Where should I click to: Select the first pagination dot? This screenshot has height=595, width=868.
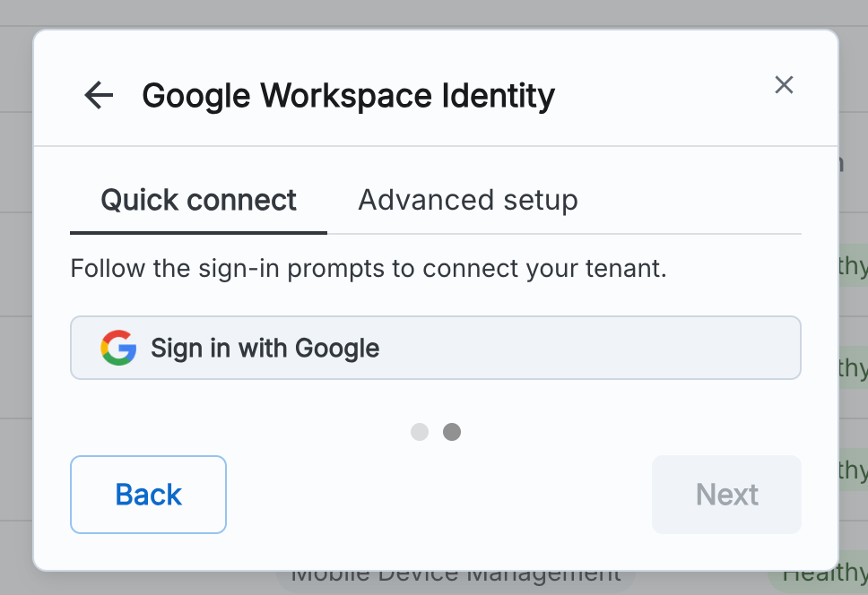(x=420, y=432)
